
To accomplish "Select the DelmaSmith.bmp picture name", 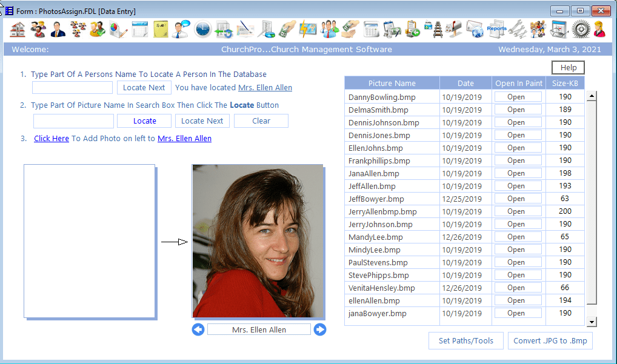I will point(378,110).
